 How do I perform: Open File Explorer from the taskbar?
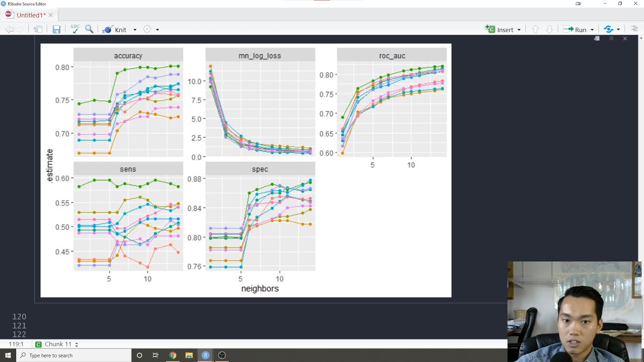(x=189, y=355)
